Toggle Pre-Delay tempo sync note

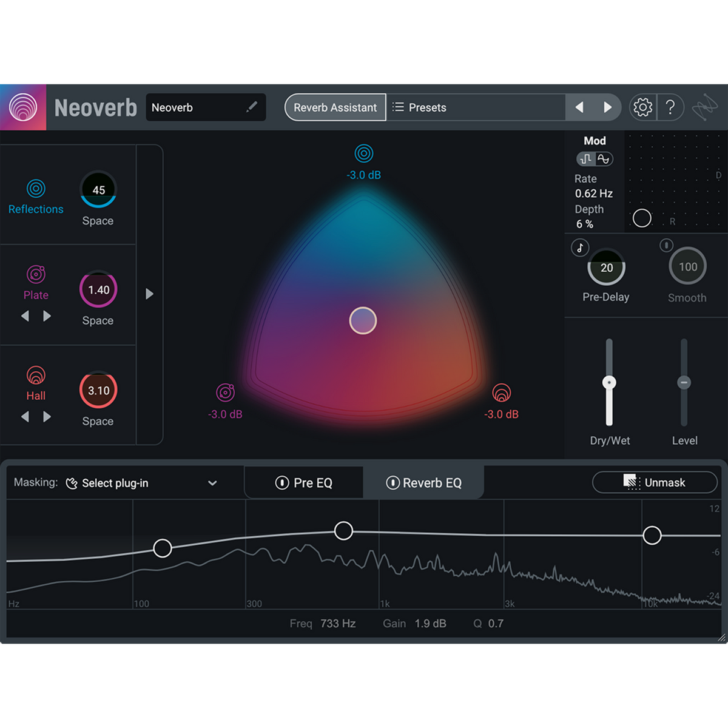(x=580, y=248)
